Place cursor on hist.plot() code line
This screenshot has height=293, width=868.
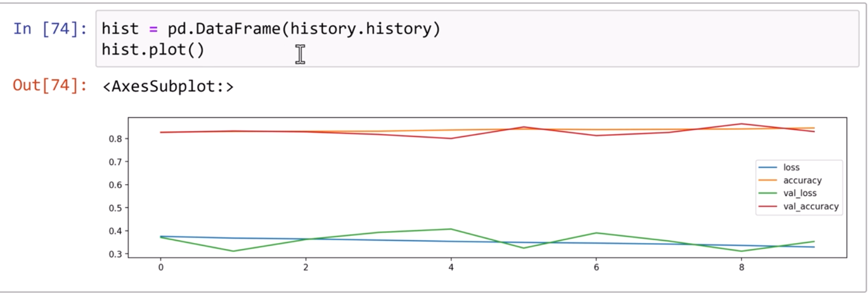coord(153,50)
